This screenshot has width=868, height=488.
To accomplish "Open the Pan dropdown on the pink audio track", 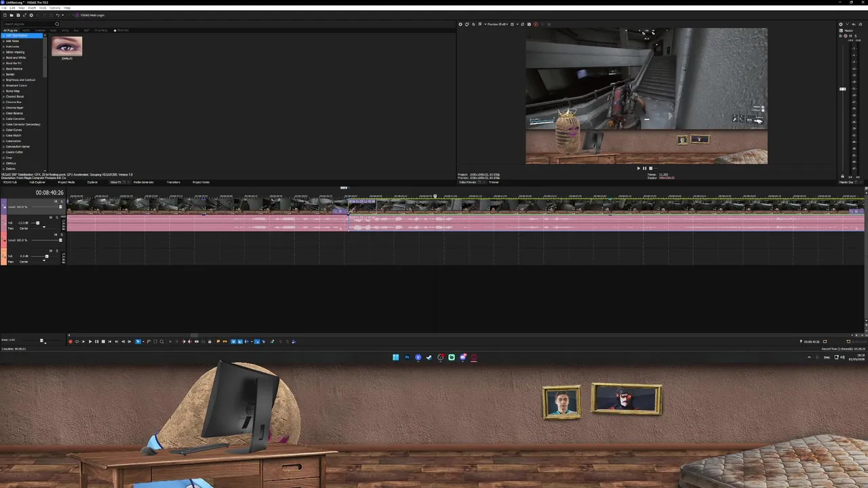I will [44, 227].
